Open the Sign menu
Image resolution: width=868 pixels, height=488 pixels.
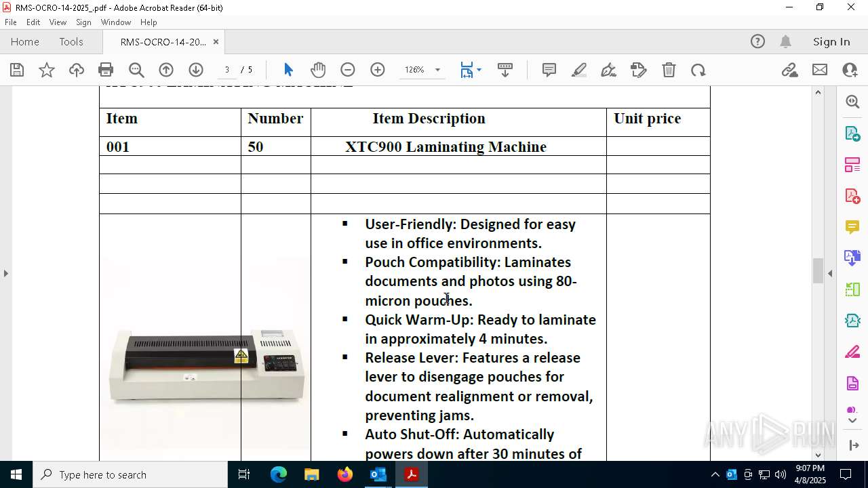coord(83,22)
